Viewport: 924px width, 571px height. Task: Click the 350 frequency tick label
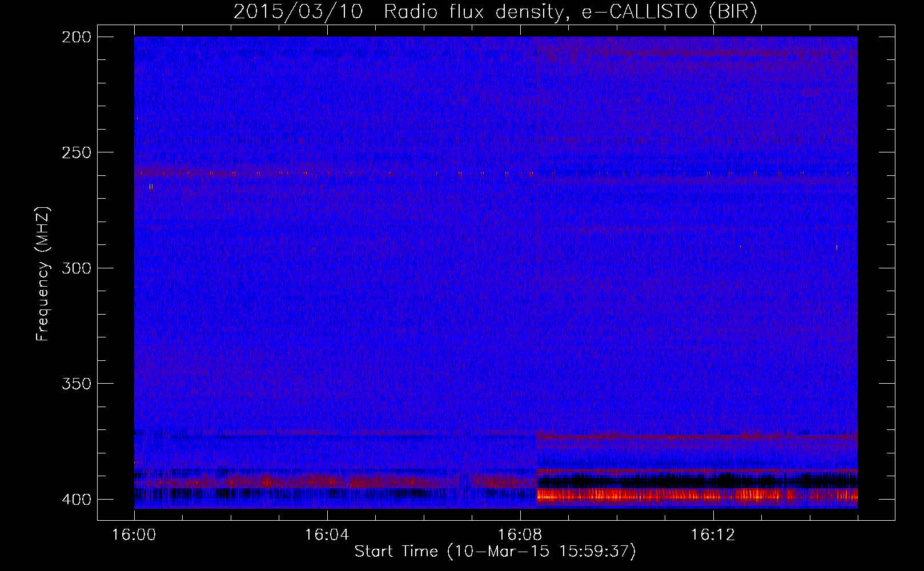pyautogui.click(x=76, y=384)
